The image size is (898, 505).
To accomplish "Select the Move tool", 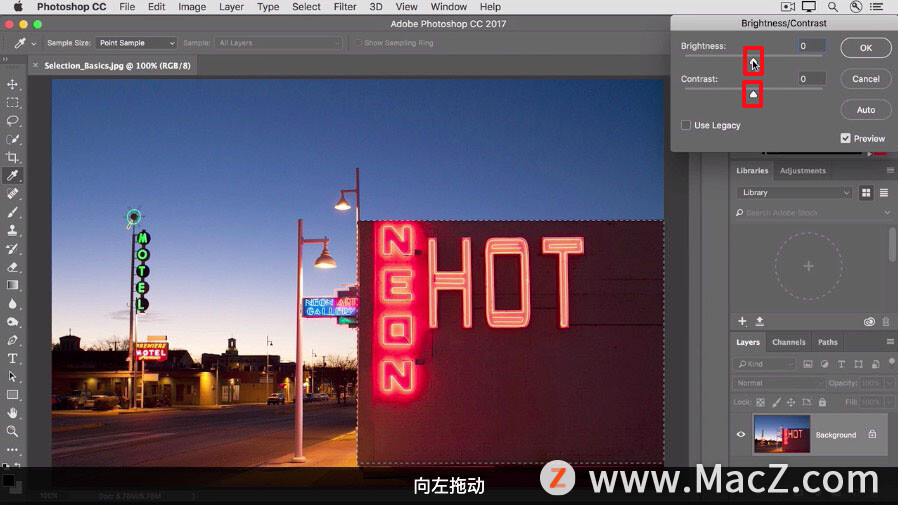I will coord(12,84).
